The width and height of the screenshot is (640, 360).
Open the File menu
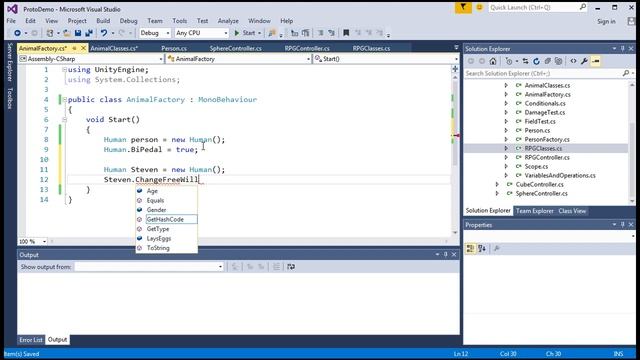(11, 21)
